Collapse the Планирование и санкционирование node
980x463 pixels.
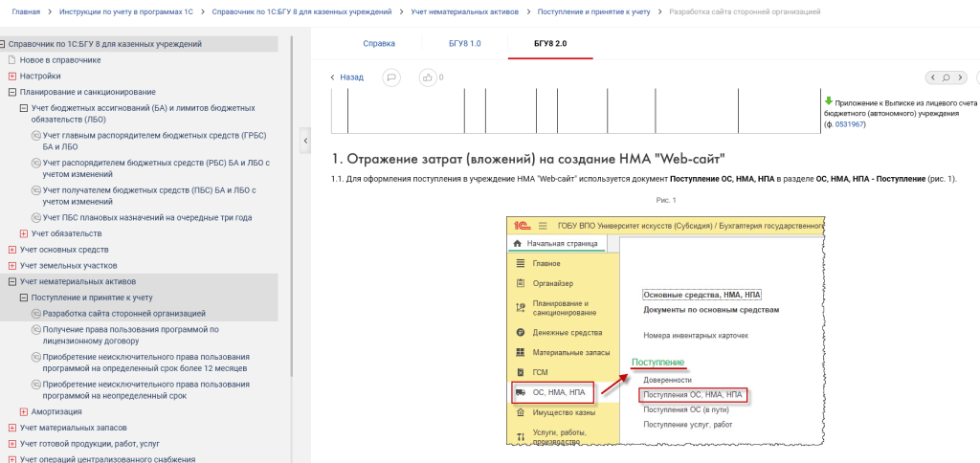click(11, 92)
